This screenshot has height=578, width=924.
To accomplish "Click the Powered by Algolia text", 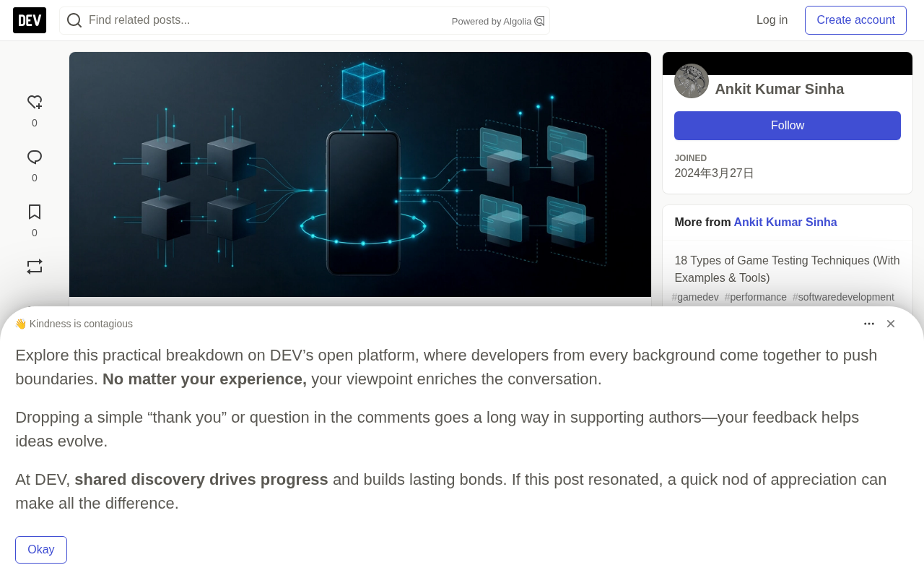I will [x=492, y=22].
